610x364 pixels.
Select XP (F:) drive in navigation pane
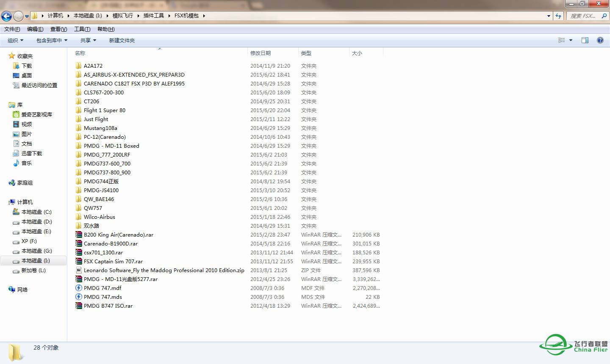29,241
